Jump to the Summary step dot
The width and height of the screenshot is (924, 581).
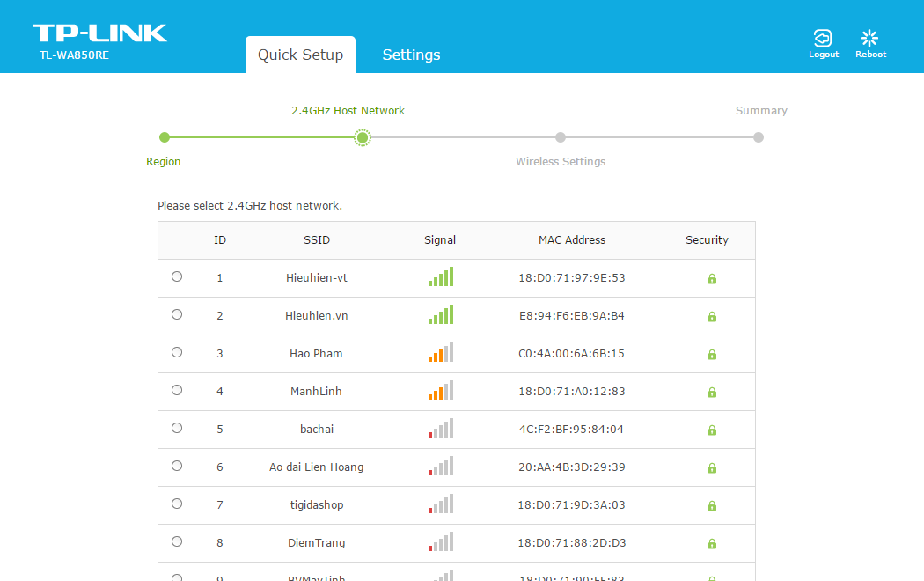coord(759,137)
